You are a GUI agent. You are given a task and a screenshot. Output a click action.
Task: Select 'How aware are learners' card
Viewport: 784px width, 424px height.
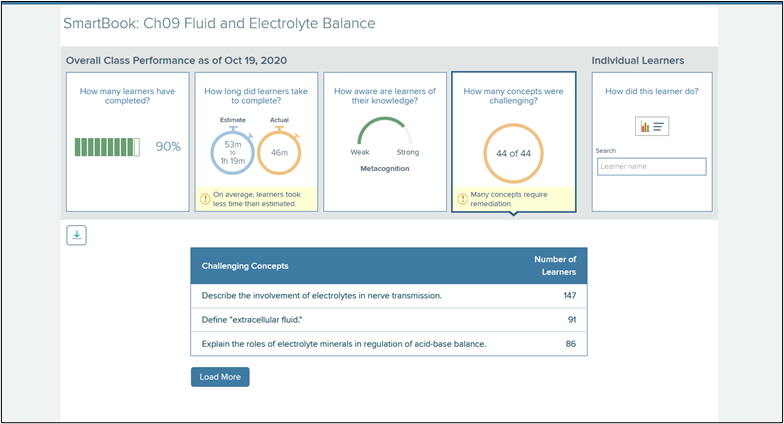coord(385,142)
